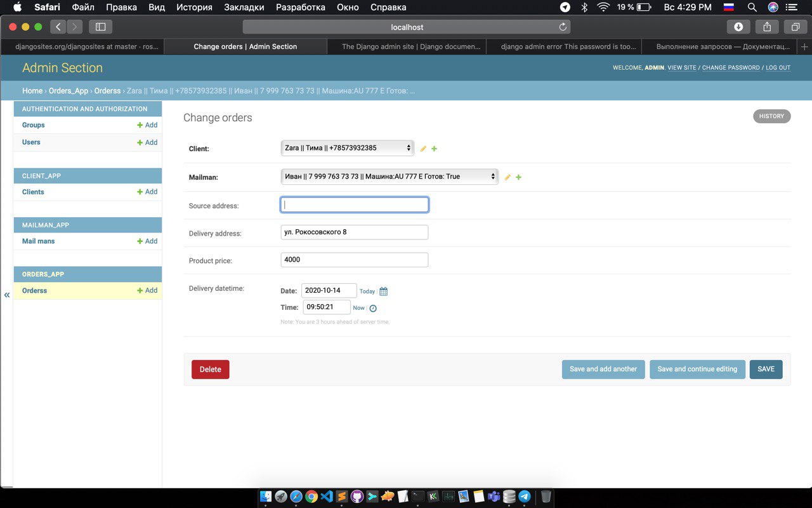812x508 pixels.
Task: Open the Safari share button
Action: [x=767, y=27]
